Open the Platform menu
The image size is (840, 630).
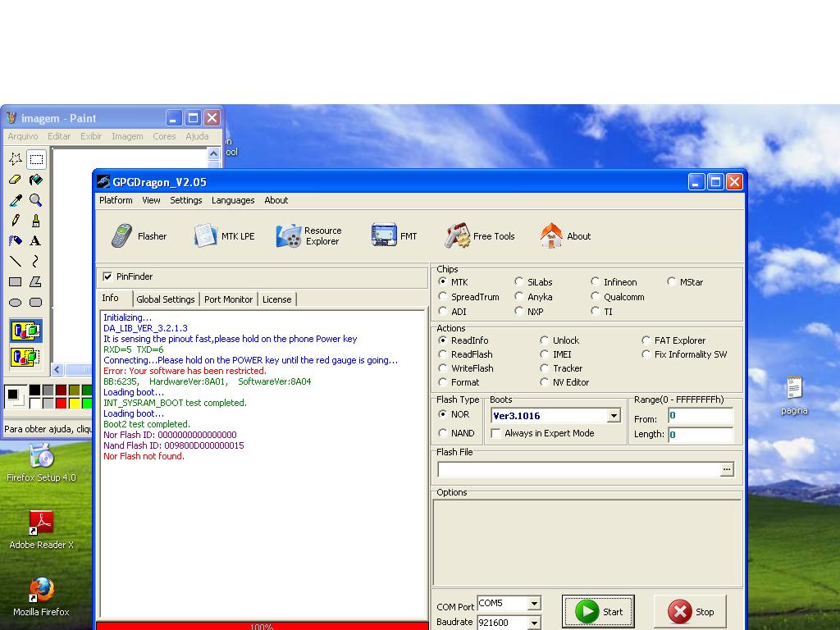pos(116,200)
